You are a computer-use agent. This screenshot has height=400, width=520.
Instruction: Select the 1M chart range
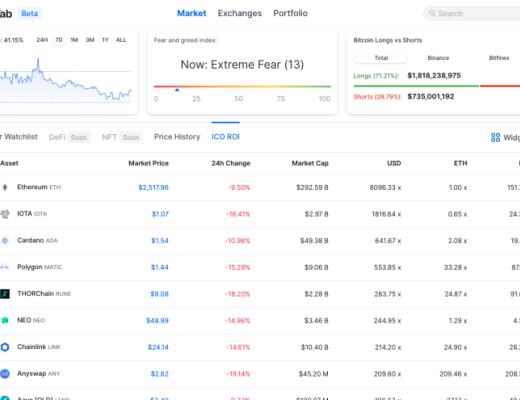pos(74,40)
